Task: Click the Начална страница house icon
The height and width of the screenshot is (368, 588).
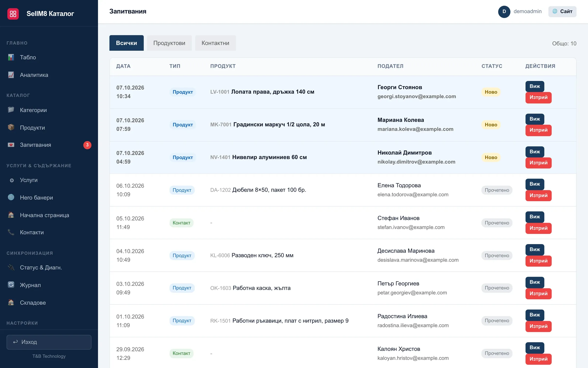Action: click(x=11, y=215)
